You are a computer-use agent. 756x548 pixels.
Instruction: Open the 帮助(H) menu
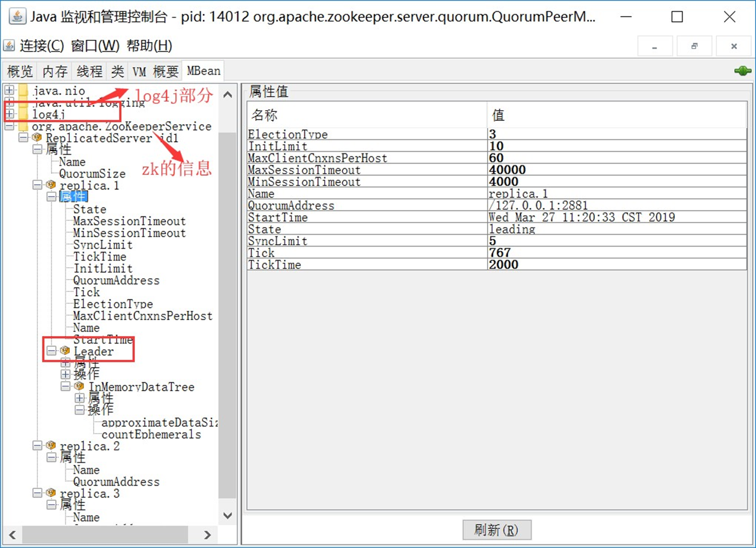(x=149, y=46)
